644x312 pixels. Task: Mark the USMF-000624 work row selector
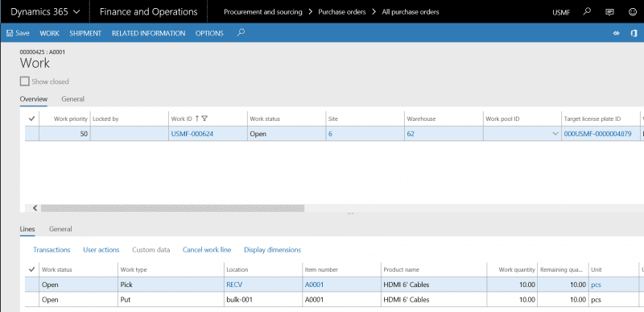point(31,134)
